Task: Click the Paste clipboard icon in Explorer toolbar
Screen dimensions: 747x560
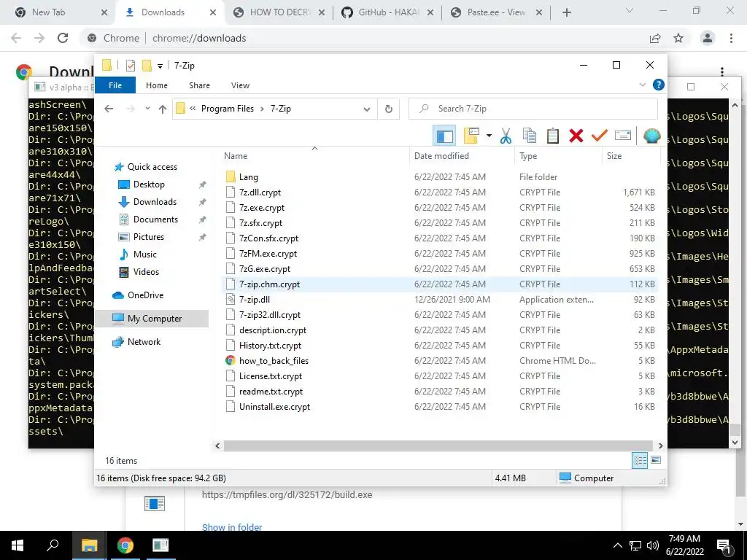Action: 553,136
